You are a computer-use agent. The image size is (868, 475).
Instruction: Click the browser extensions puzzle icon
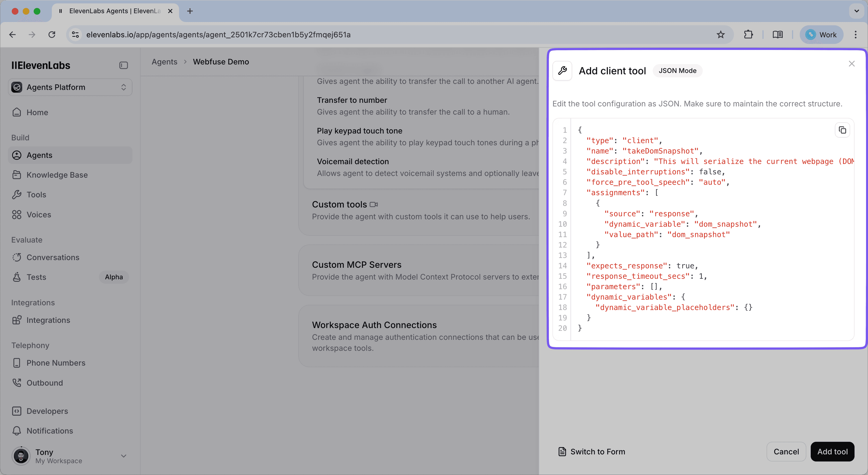point(748,35)
